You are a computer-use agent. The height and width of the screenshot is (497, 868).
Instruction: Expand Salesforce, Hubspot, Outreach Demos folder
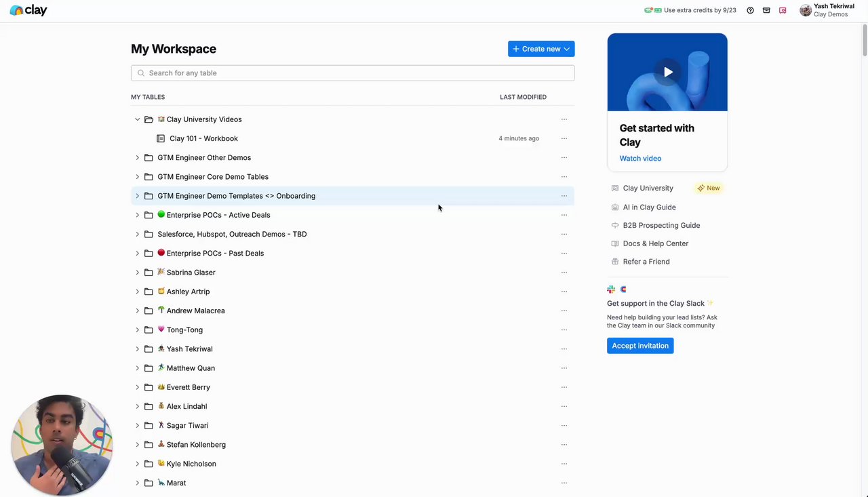click(x=137, y=234)
